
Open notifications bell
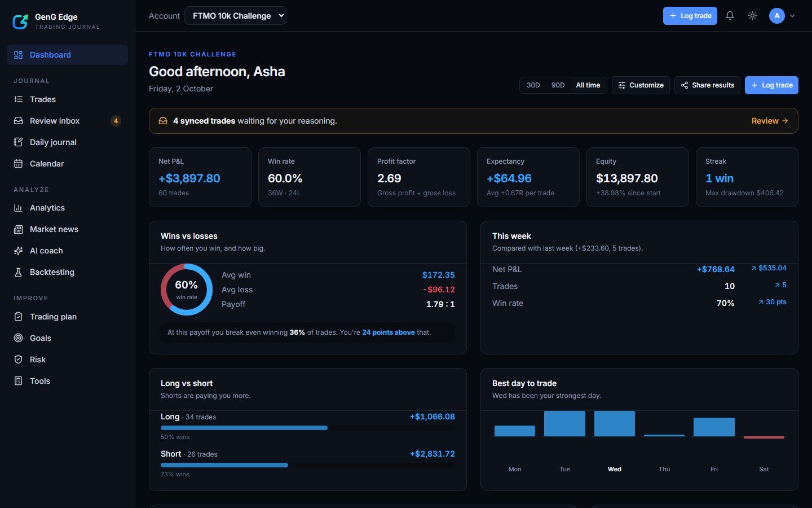[730, 16]
